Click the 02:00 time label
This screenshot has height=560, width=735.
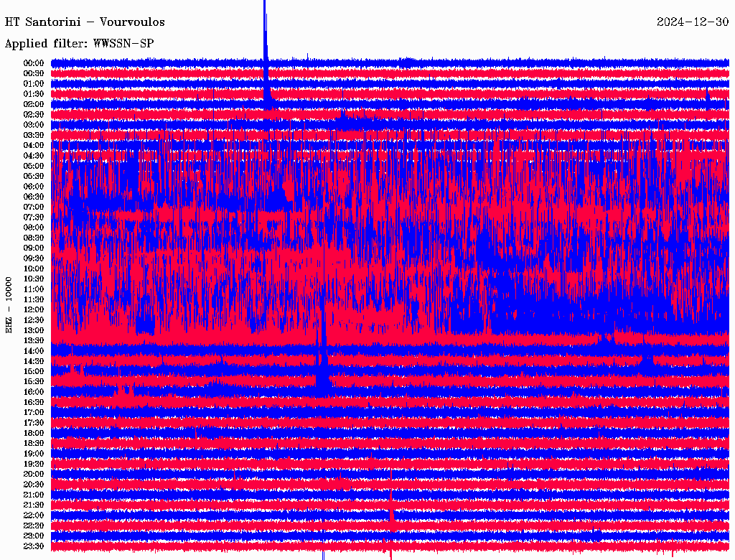tap(34, 104)
